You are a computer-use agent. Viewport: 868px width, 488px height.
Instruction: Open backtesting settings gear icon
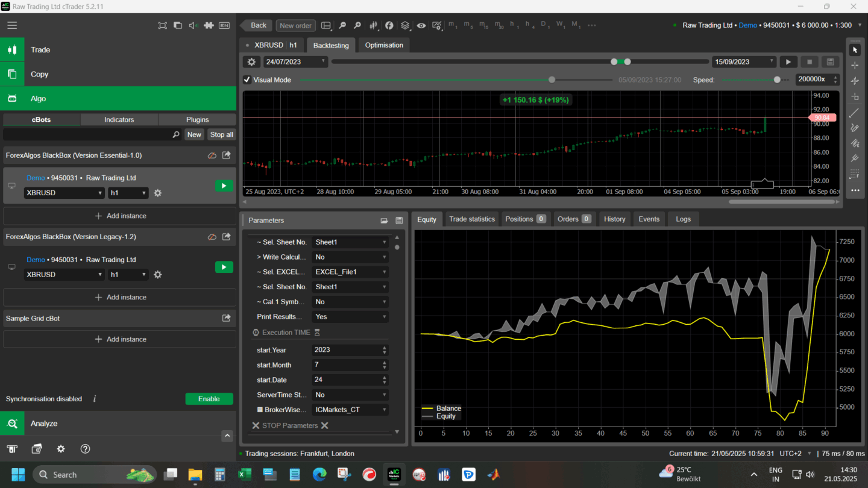(252, 62)
